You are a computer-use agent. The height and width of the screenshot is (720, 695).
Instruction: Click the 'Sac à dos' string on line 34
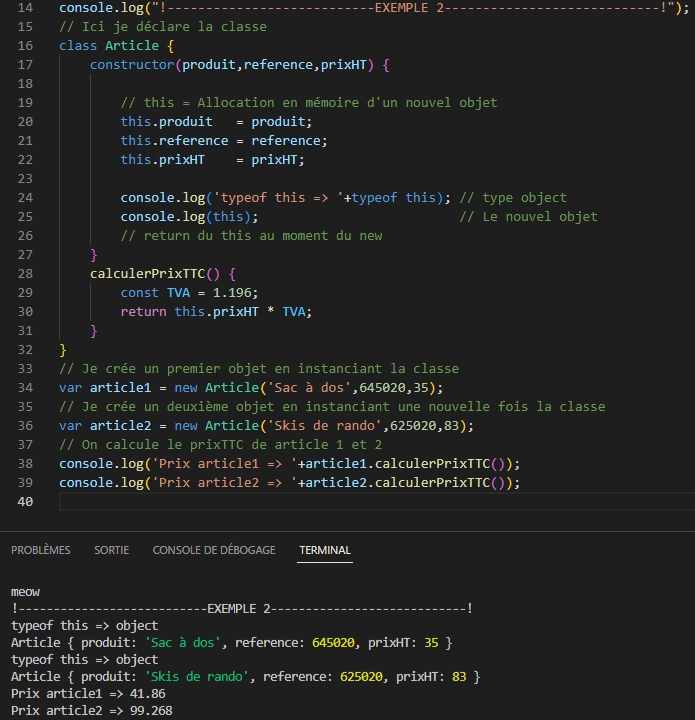click(x=309, y=388)
